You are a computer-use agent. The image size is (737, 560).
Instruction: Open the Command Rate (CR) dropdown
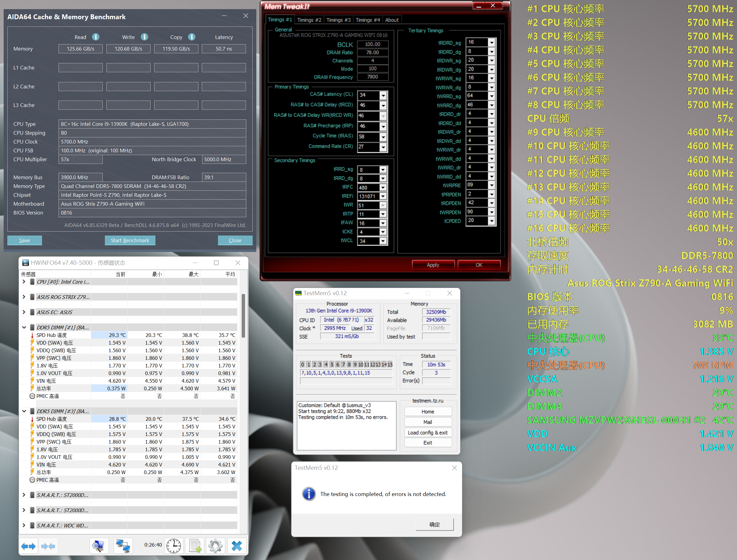[x=383, y=147]
